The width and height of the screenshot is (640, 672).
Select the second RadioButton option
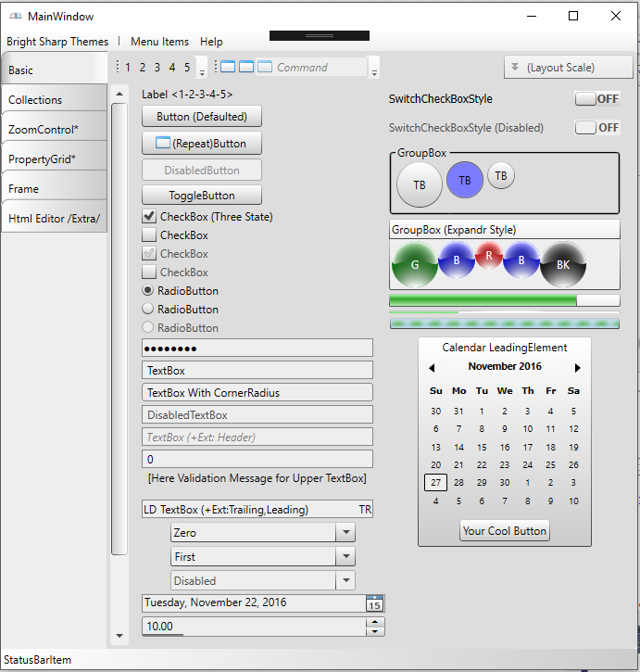pyautogui.click(x=147, y=310)
